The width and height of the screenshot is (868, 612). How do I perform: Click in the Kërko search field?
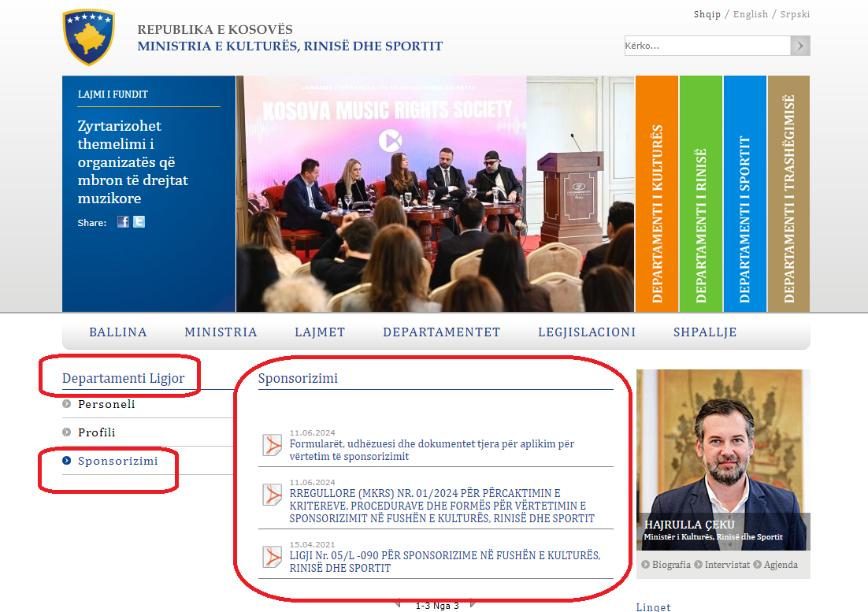pos(707,46)
